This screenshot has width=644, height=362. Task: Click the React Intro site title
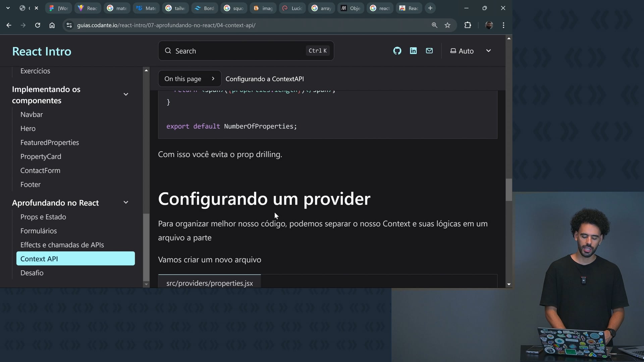coord(42,51)
